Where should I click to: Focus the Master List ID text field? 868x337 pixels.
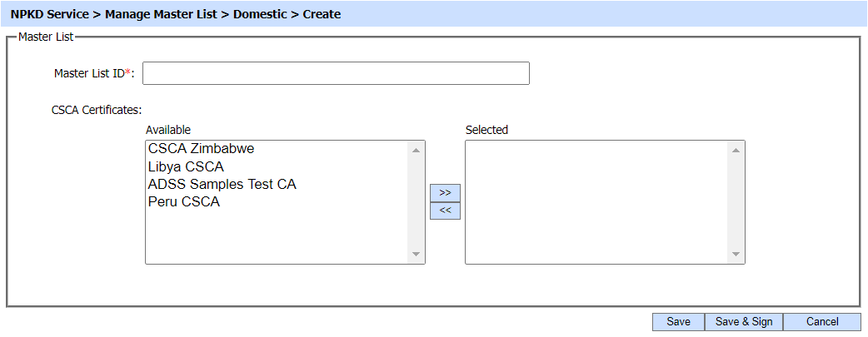336,73
